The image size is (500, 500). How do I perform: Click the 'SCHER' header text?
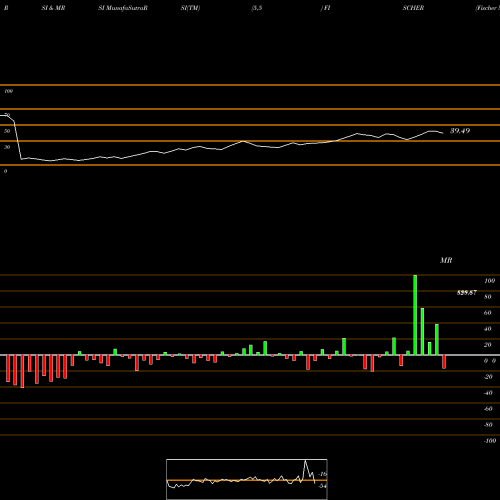pos(413,8)
